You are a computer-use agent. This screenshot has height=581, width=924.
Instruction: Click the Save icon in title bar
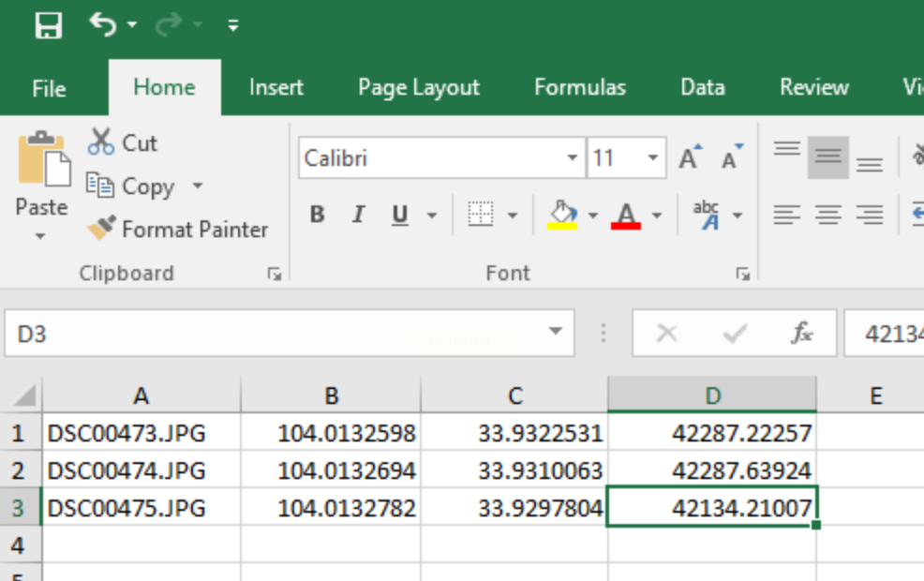click(48, 25)
